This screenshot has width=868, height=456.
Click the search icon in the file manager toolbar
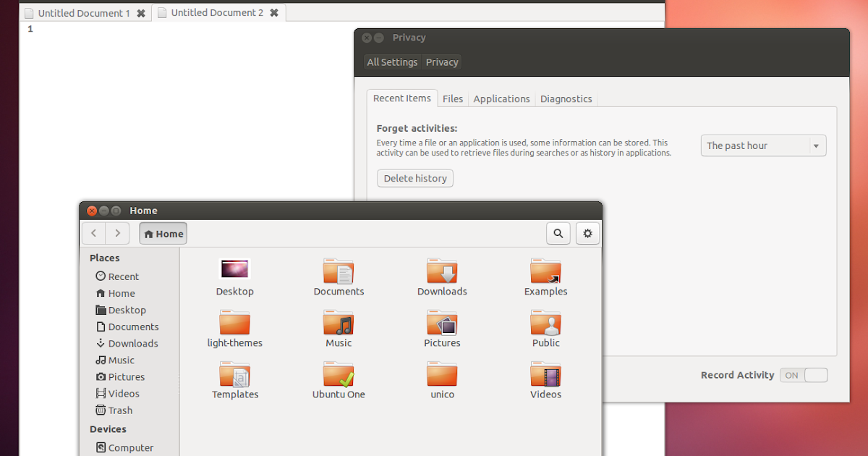click(558, 233)
